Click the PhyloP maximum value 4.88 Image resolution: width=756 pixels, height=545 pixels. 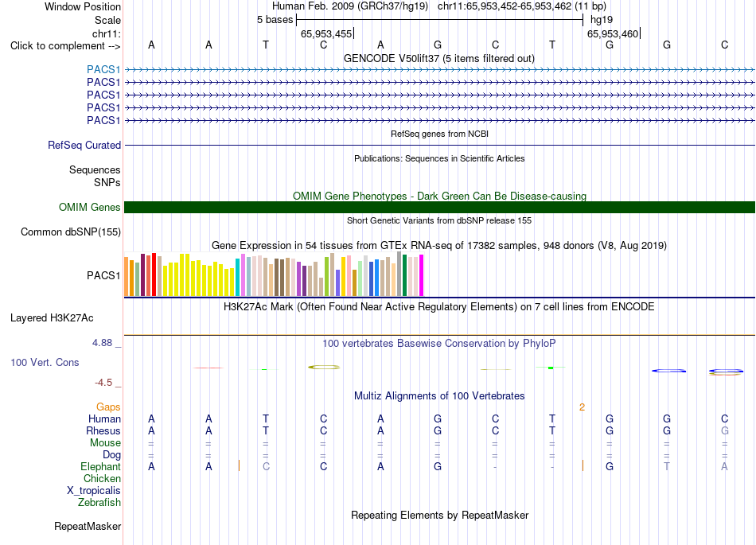(102, 343)
